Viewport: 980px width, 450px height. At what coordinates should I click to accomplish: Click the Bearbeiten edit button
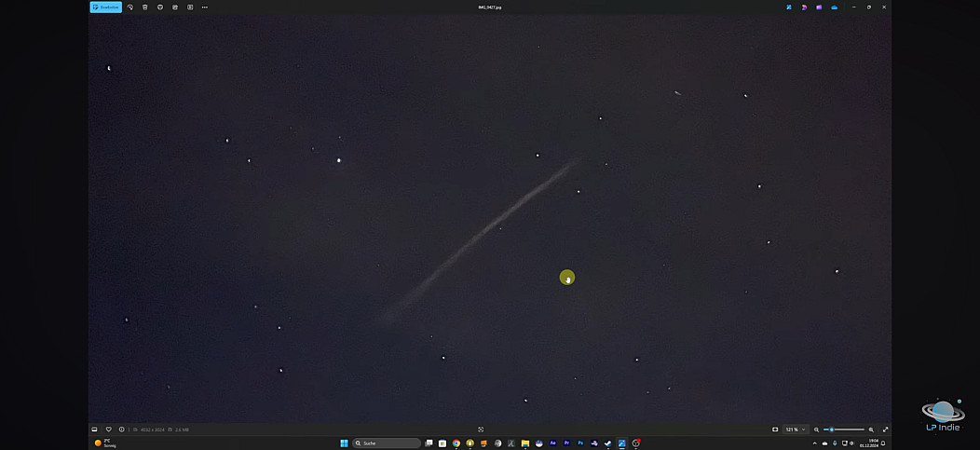105,7
